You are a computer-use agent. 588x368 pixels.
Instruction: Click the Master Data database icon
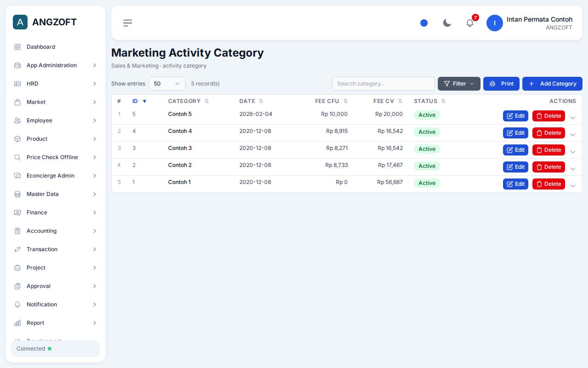(17, 194)
